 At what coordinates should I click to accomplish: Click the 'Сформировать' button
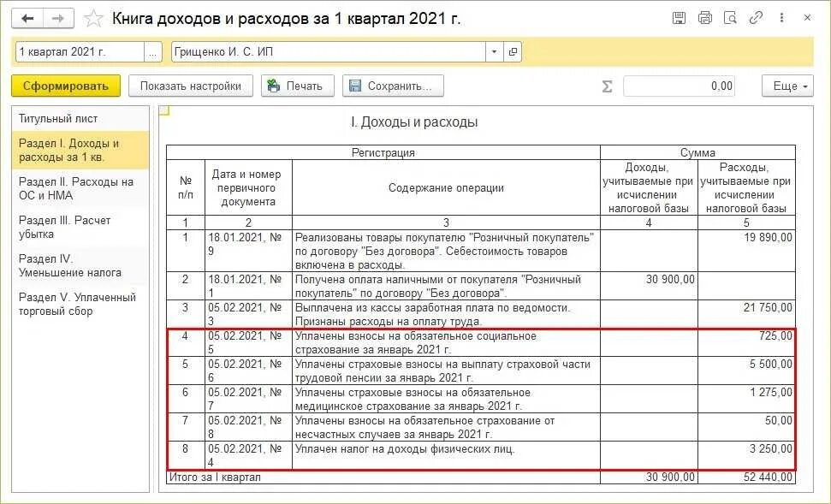(x=66, y=86)
